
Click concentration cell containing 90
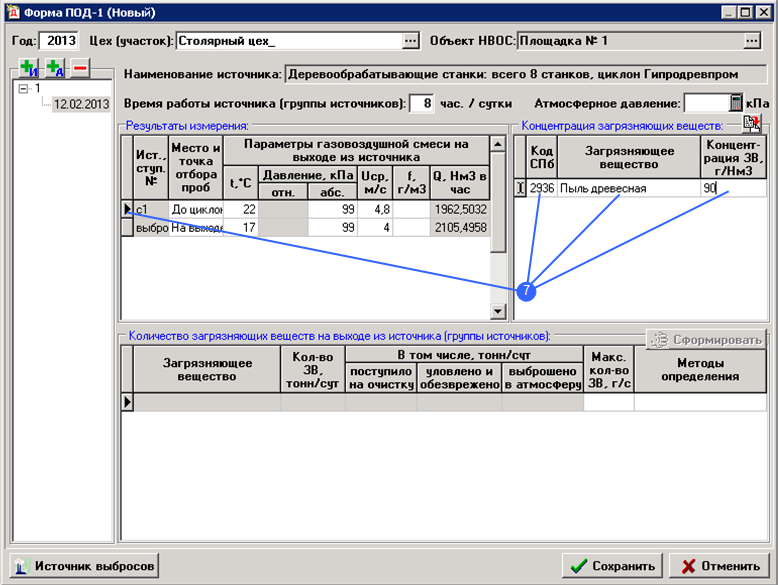pyautogui.click(x=734, y=188)
